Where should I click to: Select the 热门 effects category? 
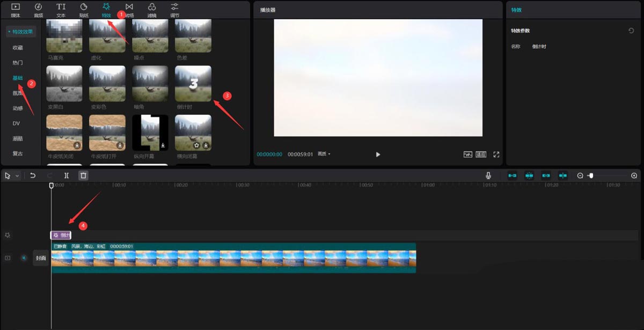(x=18, y=63)
